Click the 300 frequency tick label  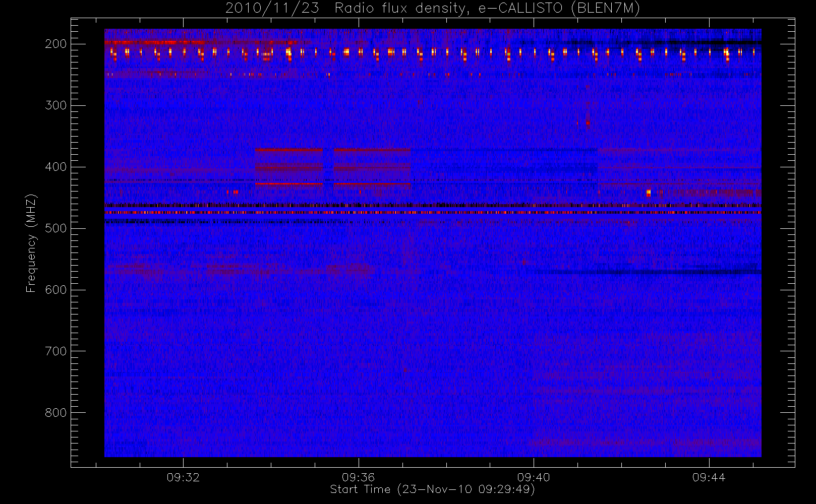point(56,105)
